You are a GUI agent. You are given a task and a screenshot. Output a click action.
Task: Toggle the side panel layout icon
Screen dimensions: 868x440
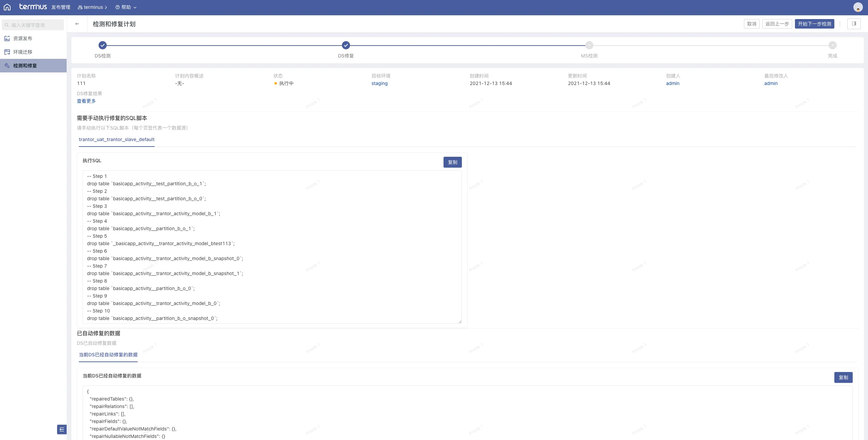[x=854, y=24]
